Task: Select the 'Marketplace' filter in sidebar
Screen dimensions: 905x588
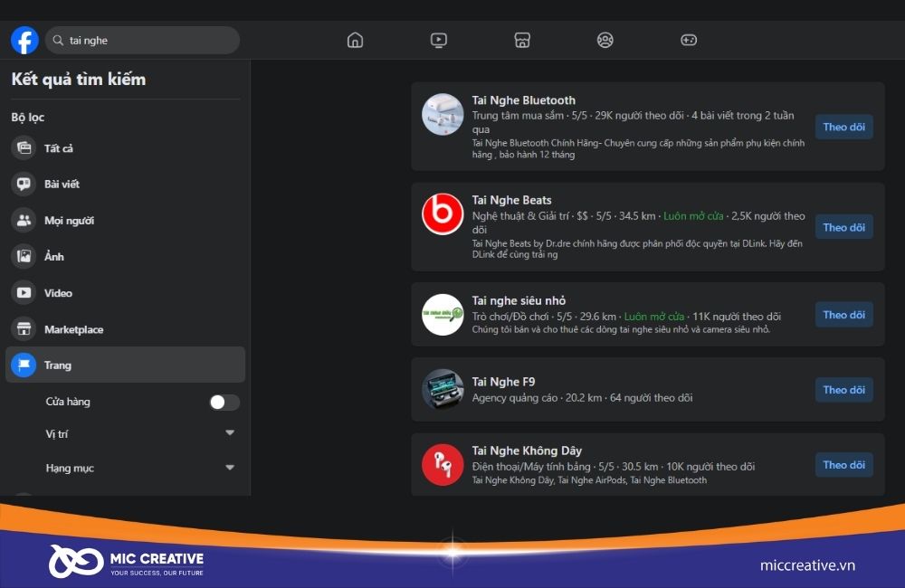Action: (125, 329)
